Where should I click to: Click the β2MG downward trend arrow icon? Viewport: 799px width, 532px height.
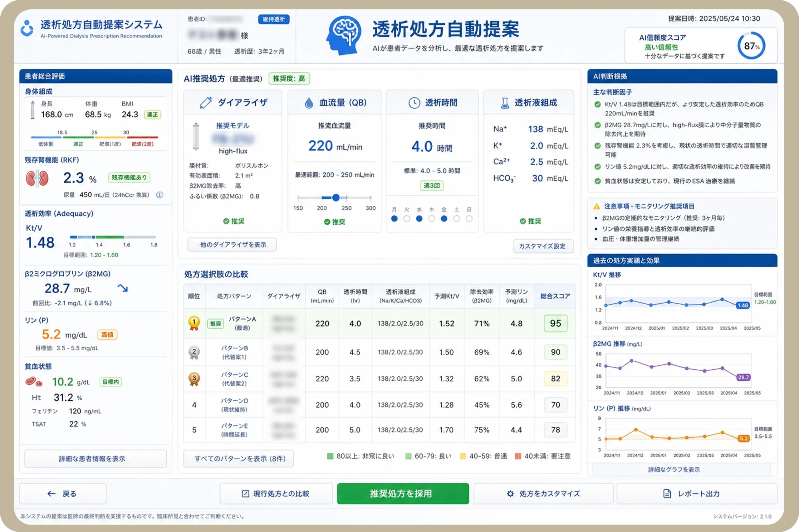[122, 288]
